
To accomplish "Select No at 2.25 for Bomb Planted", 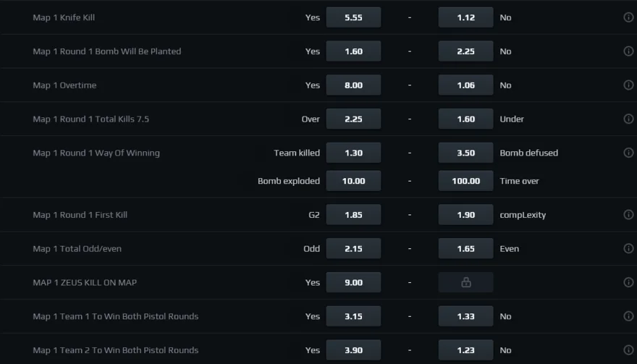I will pos(465,51).
